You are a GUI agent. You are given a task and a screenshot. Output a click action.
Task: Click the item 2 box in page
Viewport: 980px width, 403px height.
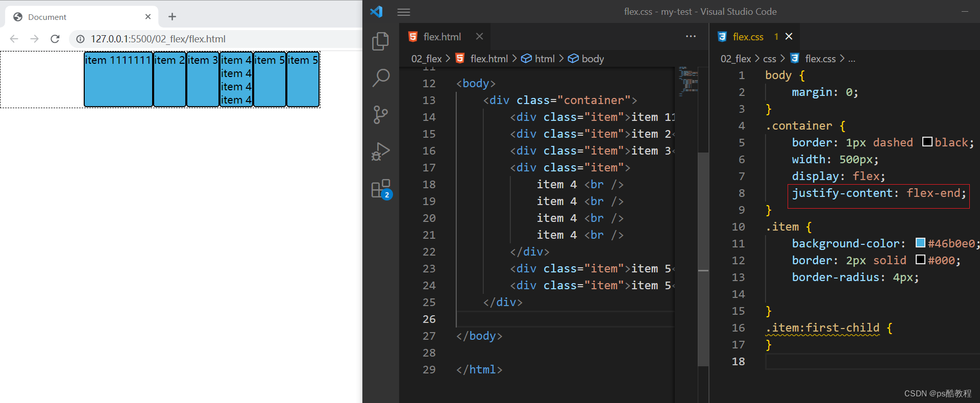[170, 79]
